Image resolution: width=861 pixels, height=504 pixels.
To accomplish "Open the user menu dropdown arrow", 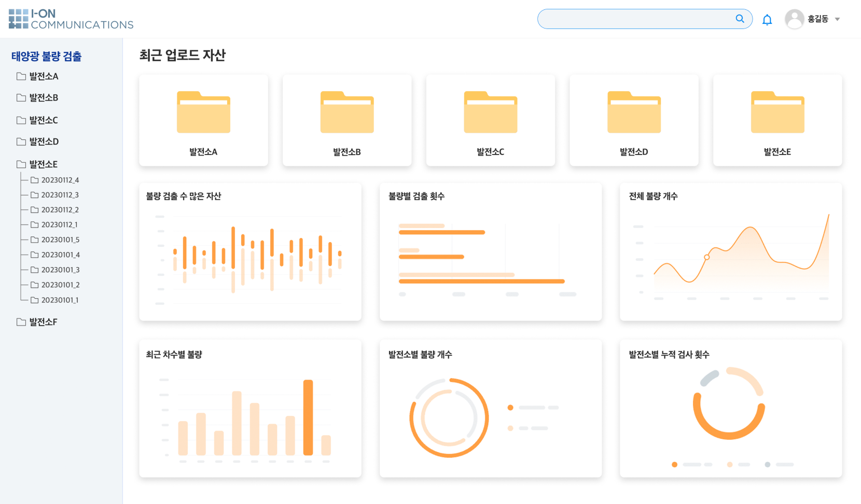I will (x=837, y=19).
